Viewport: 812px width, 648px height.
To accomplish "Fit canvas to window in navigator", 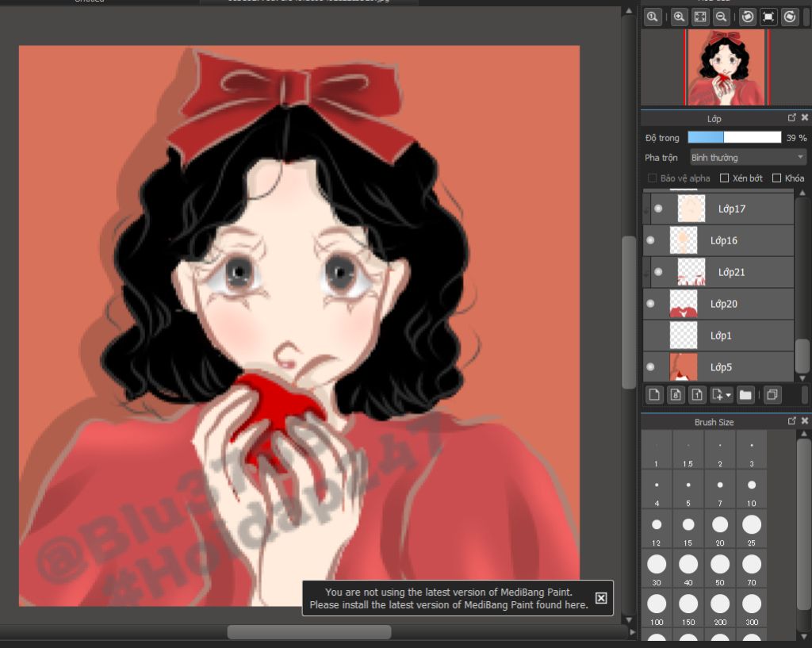I will pyautogui.click(x=700, y=17).
